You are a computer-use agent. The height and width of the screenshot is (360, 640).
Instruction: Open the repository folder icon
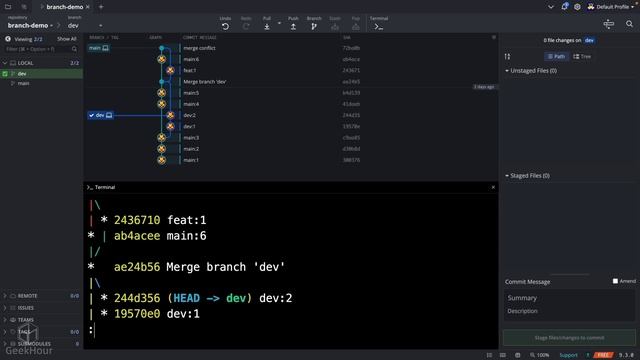point(8,7)
